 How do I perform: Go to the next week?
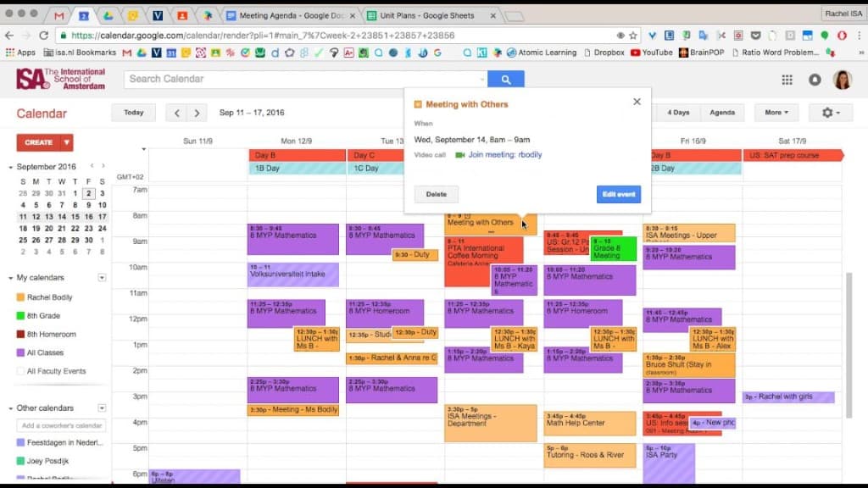pos(197,113)
